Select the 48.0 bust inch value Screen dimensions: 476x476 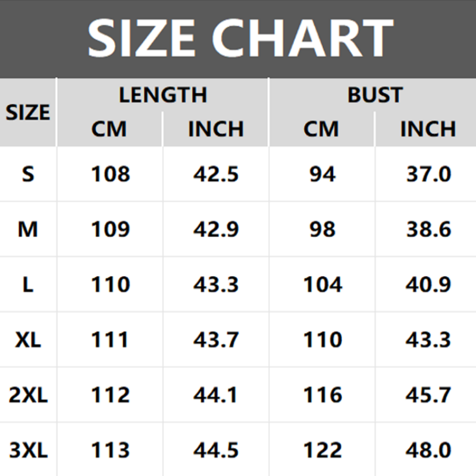click(428, 450)
